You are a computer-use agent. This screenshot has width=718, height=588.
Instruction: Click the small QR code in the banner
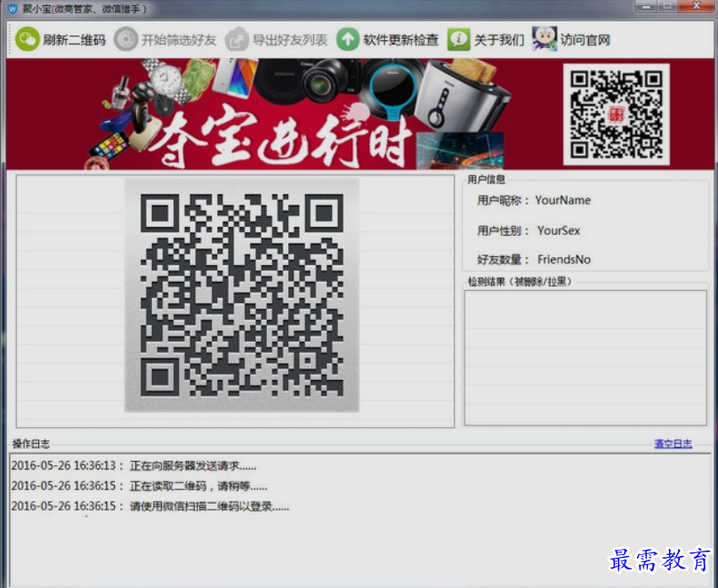[617, 115]
